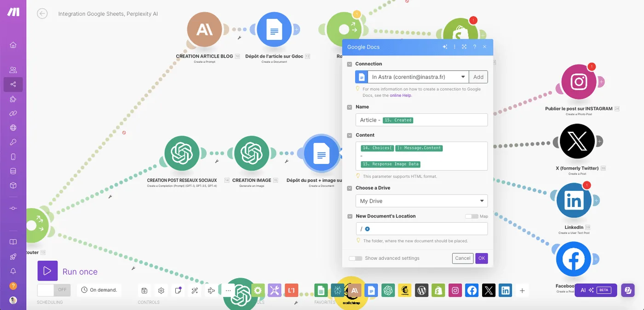Open the My Drive dropdown
Image resolution: width=644 pixels, height=310 pixels.
421,201
